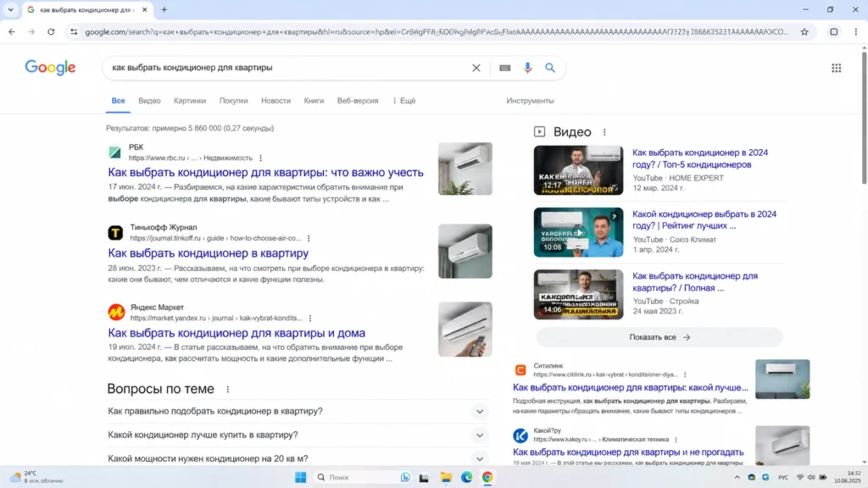Open the tab search dropdown arrow

click(10, 9)
